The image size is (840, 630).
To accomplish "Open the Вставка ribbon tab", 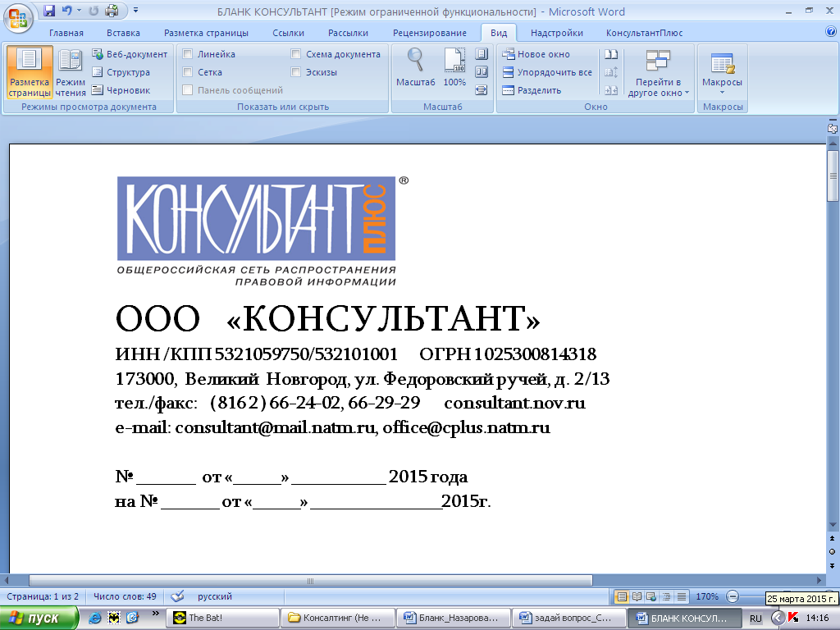I will 123,33.
